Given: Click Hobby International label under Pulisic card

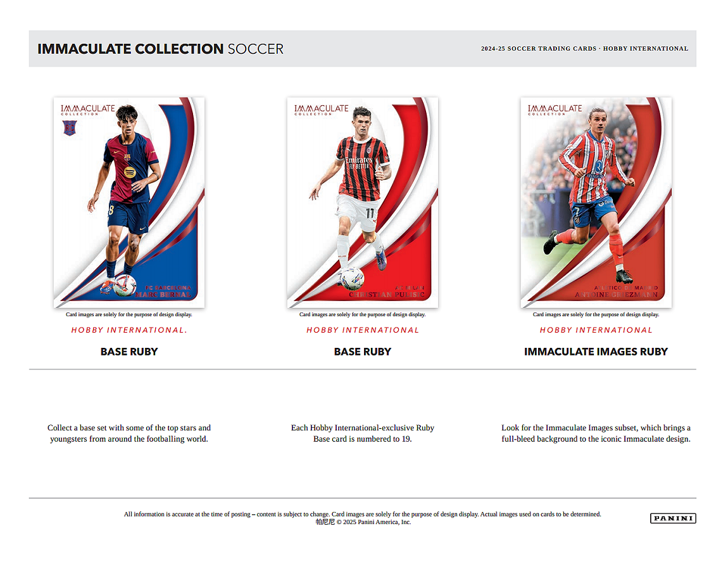Looking at the screenshot, I should (363, 330).
